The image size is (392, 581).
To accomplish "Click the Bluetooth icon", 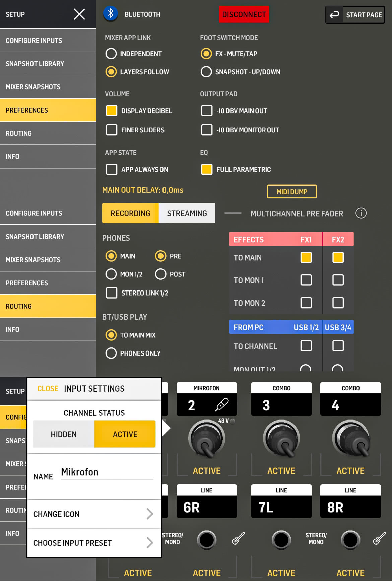I will [111, 14].
